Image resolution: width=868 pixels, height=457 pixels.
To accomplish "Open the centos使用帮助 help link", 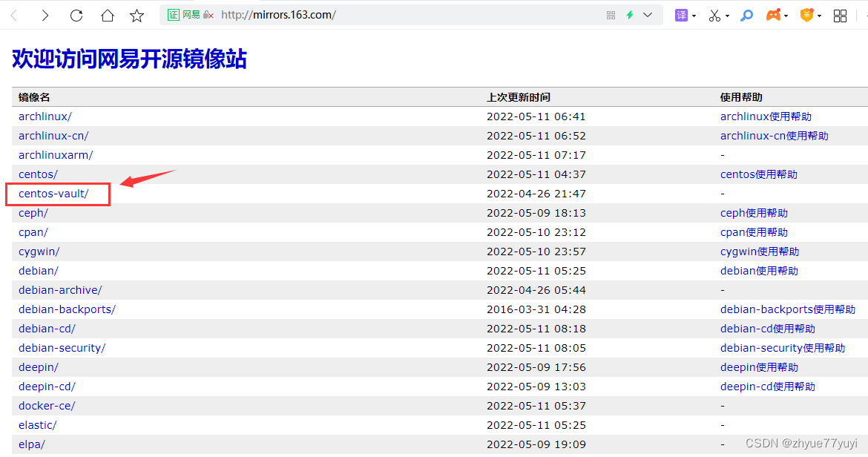I will [x=759, y=174].
